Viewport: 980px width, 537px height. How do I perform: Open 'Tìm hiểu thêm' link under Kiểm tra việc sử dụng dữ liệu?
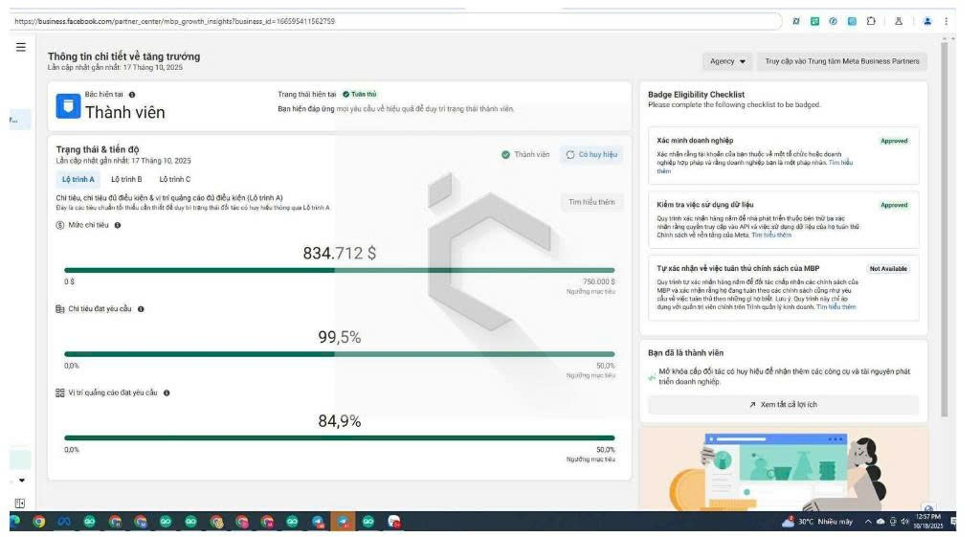click(771, 235)
